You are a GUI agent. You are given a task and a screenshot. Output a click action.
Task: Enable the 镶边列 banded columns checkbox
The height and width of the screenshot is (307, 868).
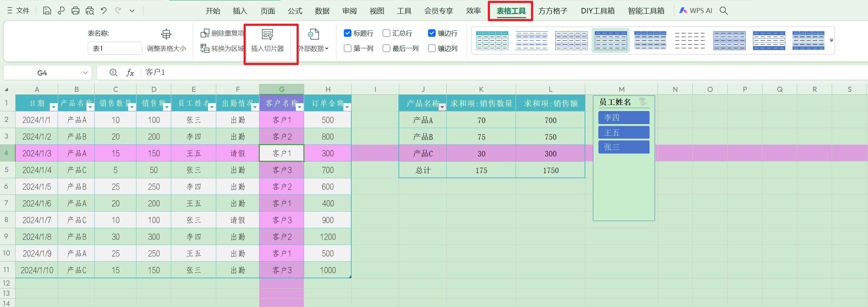(x=432, y=49)
